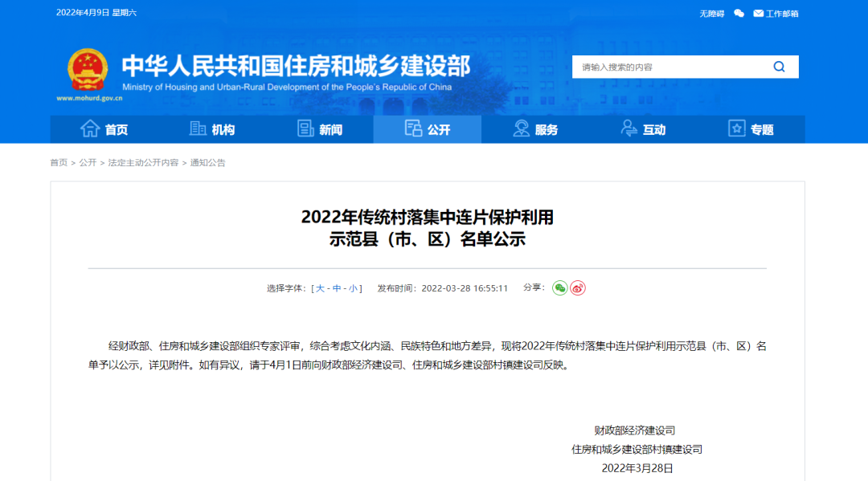Click the national emblem logo
This screenshot has width=868, height=481.
(88, 70)
